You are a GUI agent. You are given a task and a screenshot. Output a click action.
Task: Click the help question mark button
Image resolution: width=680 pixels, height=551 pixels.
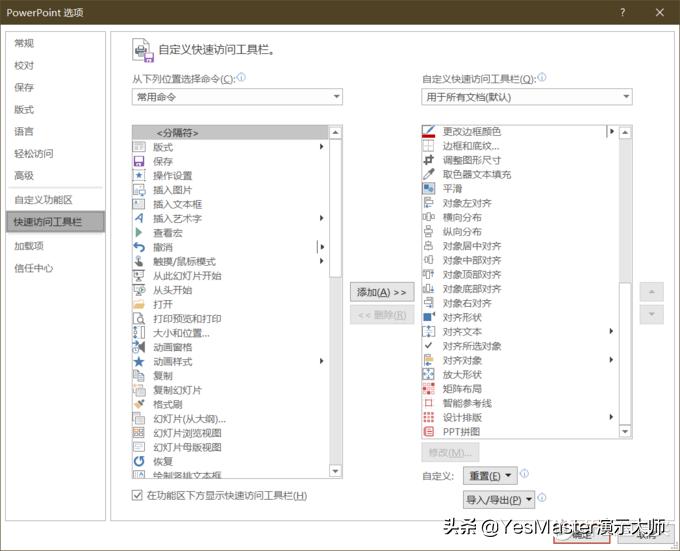pyautogui.click(x=622, y=12)
